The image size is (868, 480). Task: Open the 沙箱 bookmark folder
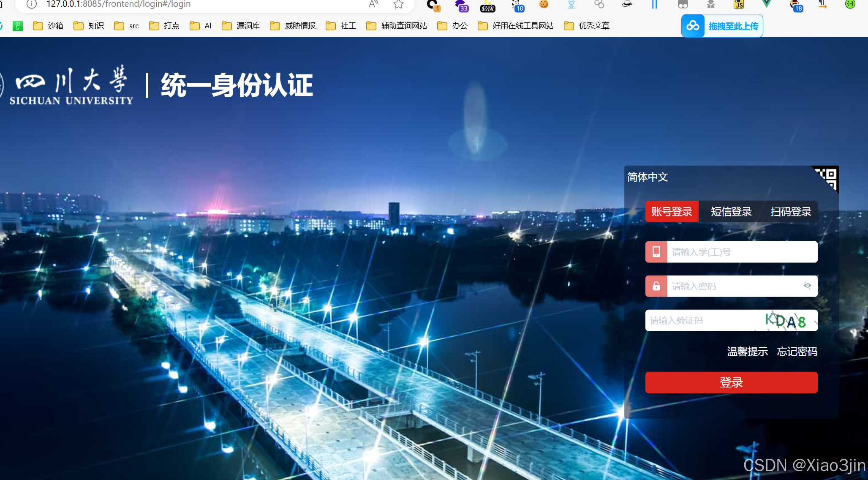48,26
